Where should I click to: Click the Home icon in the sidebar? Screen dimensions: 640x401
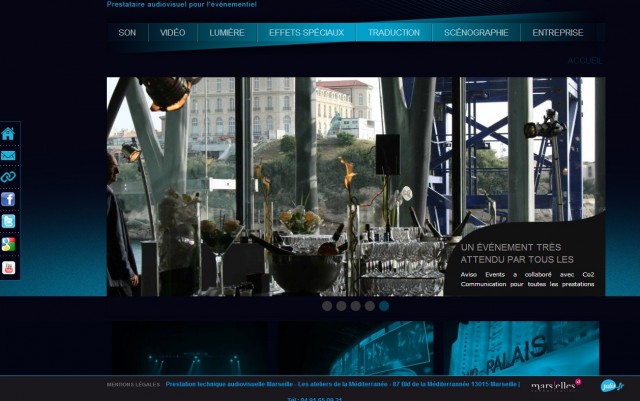point(8,134)
